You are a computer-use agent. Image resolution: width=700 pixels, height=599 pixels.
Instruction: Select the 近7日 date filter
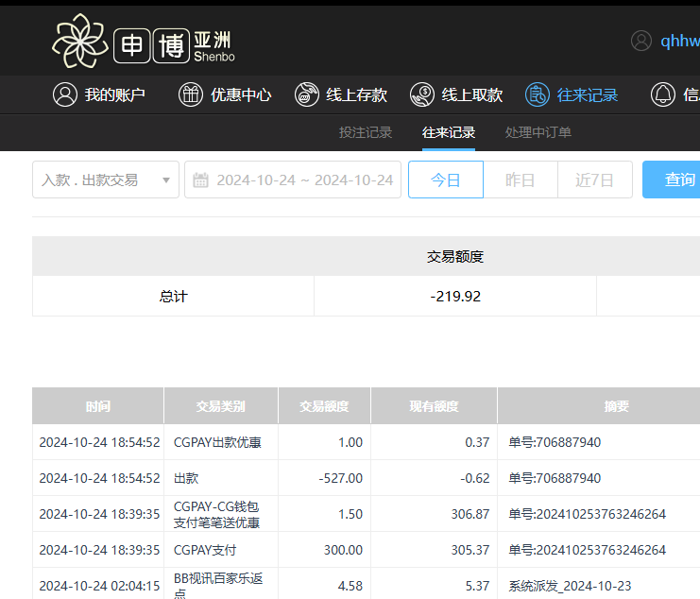click(594, 180)
